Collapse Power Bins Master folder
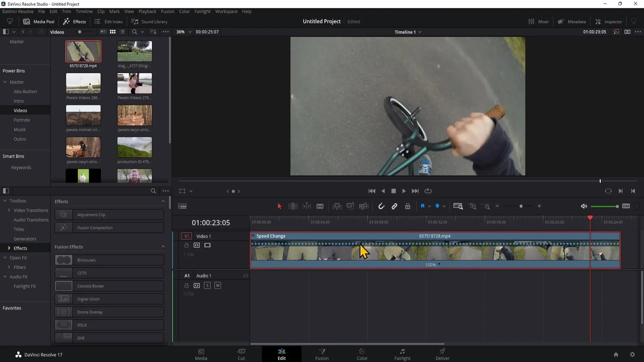Screen dimensions: 644x362 (5, 82)
